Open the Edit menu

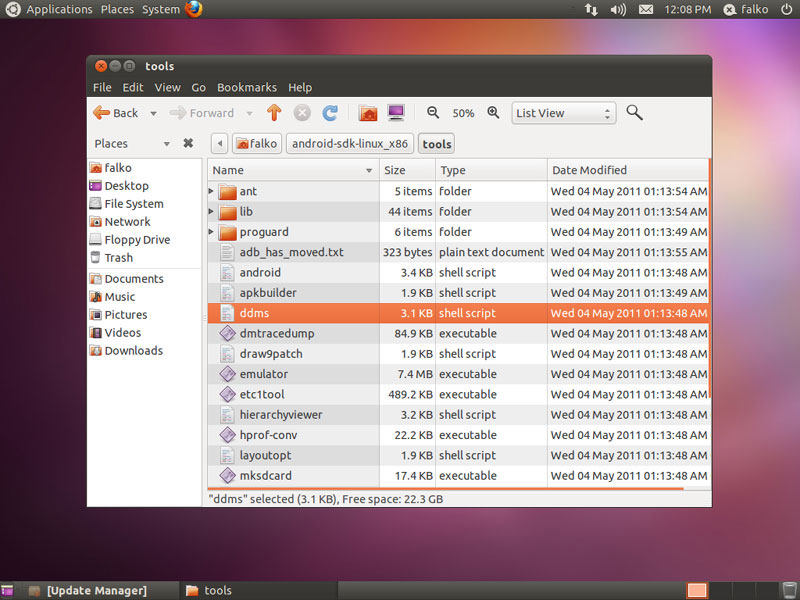(133, 87)
